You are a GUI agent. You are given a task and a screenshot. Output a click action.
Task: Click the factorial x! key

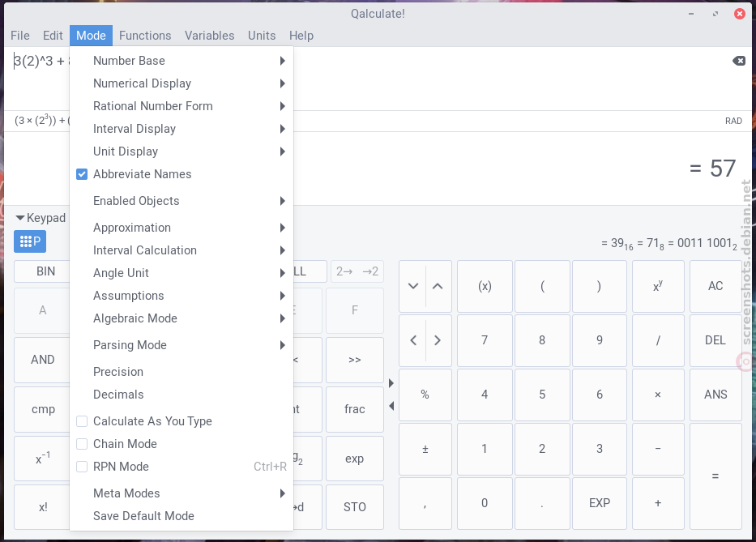(43, 507)
